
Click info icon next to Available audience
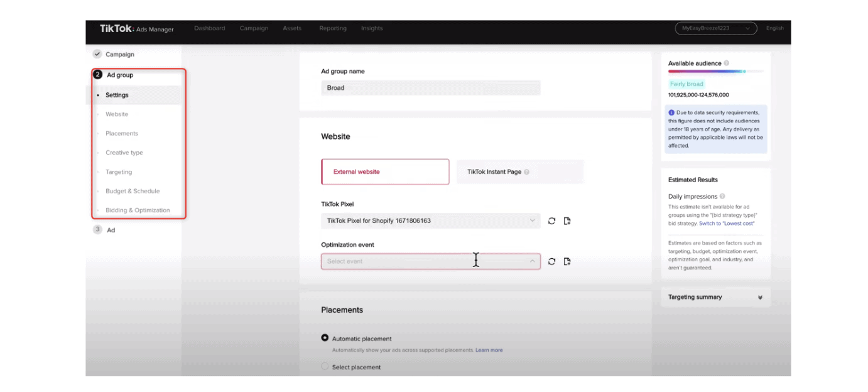[x=727, y=63]
